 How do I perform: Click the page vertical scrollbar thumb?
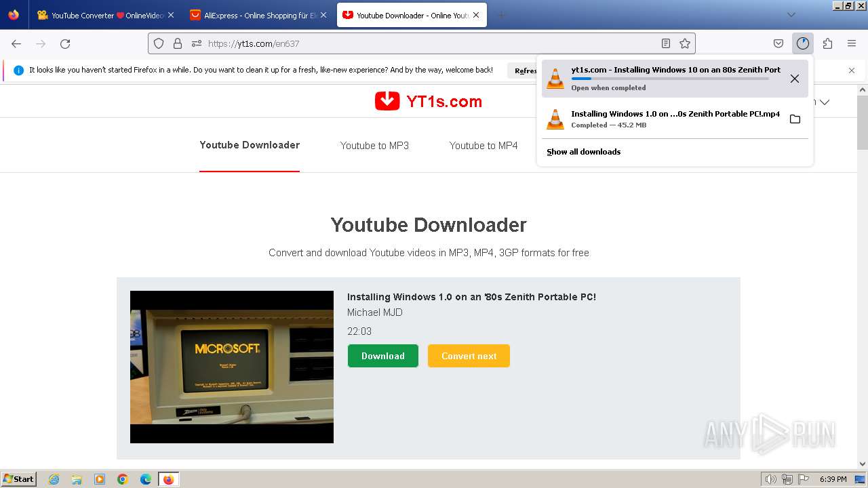click(x=863, y=122)
